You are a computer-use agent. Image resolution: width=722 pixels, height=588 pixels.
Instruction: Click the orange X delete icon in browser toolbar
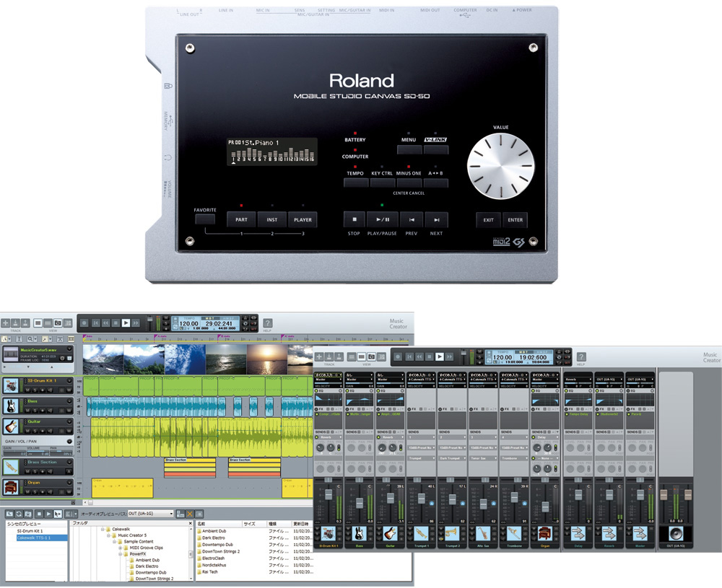[x=190, y=514]
